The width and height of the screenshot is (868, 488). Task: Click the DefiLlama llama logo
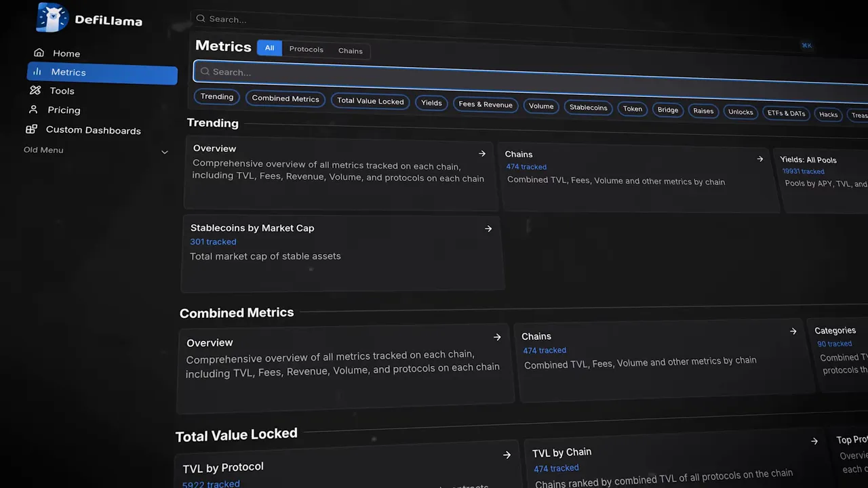click(x=52, y=17)
